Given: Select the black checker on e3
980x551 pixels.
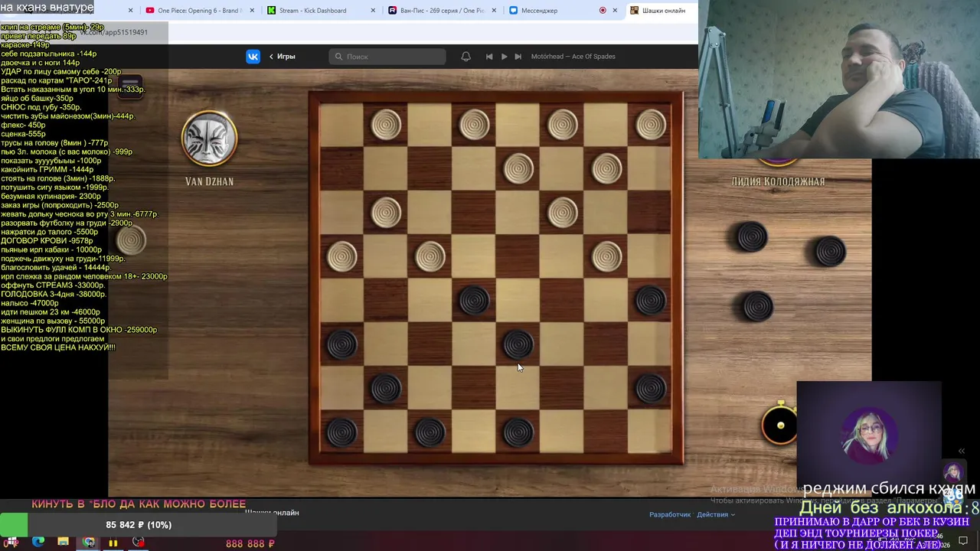Looking at the screenshot, I should pos(518,344).
